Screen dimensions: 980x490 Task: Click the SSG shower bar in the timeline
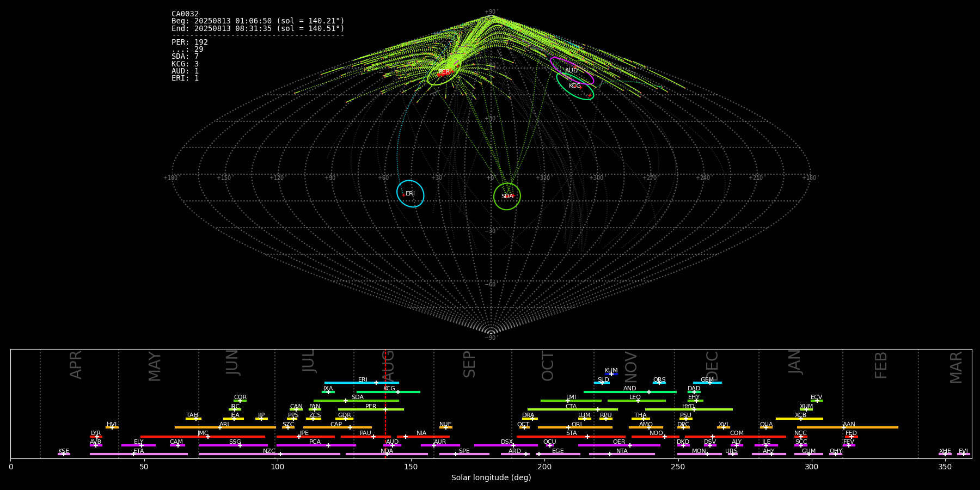[233, 445]
